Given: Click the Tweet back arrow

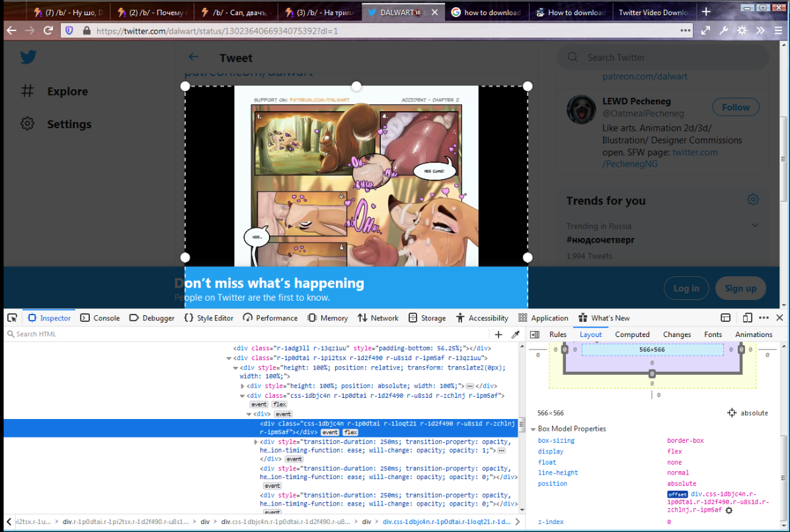Looking at the screenshot, I should tap(193, 57).
